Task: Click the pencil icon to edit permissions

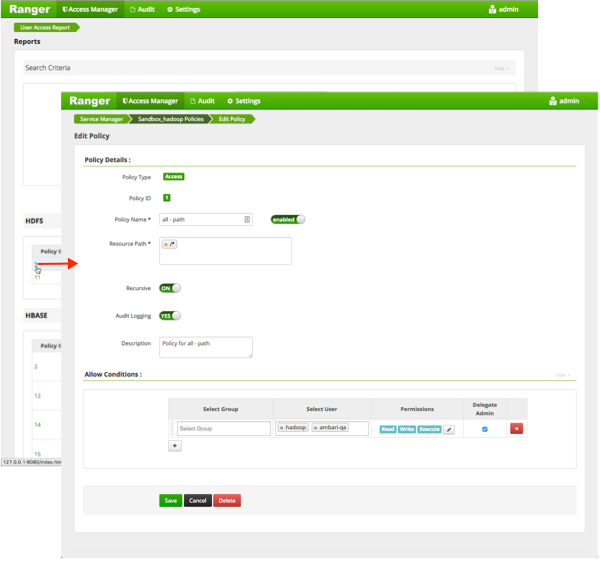Action: click(x=449, y=429)
